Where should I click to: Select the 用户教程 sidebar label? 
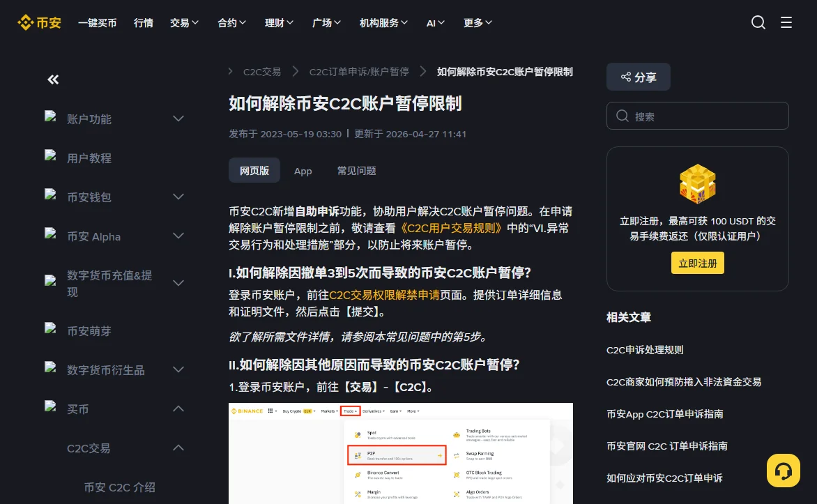(89, 158)
